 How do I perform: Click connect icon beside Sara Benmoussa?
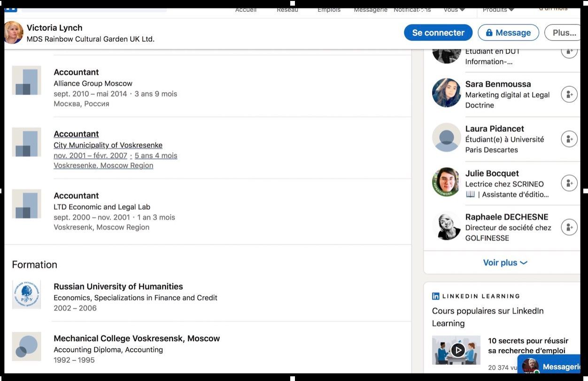(569, 94)
